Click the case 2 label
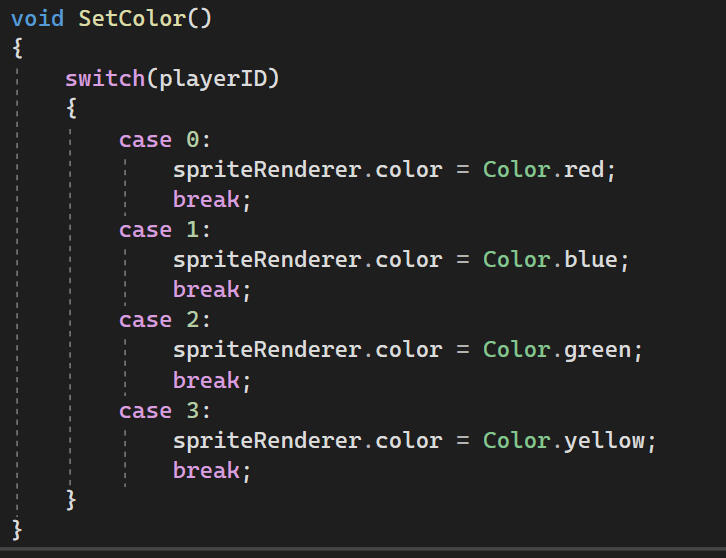Image resolution: width=726 pixels, height=558 pixels. point(159,320)
